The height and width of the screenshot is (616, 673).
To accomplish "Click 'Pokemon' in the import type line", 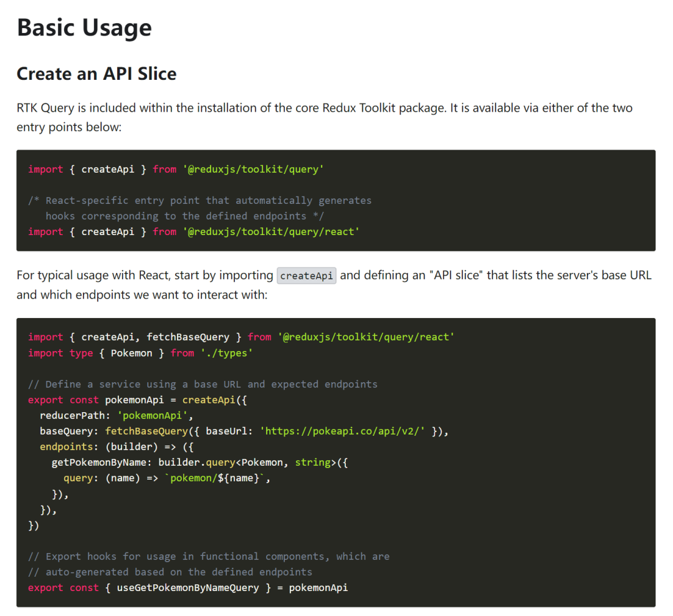I will (x=131, y=353).
